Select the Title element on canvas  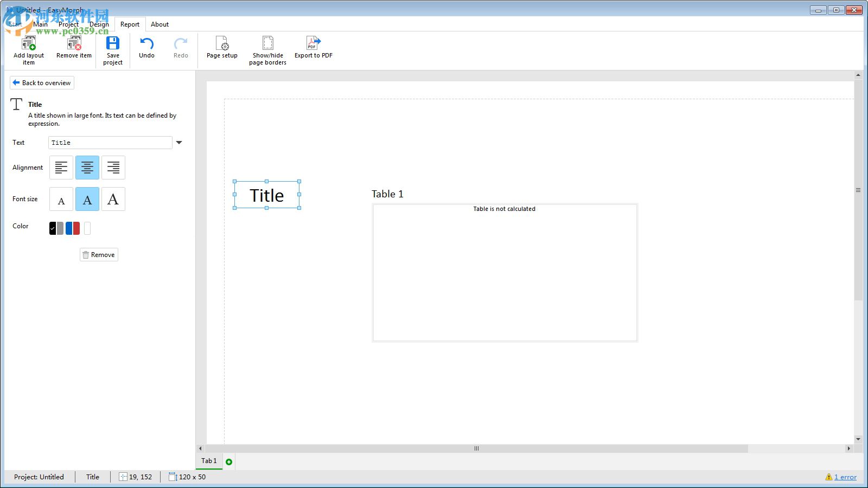(267, 195)
